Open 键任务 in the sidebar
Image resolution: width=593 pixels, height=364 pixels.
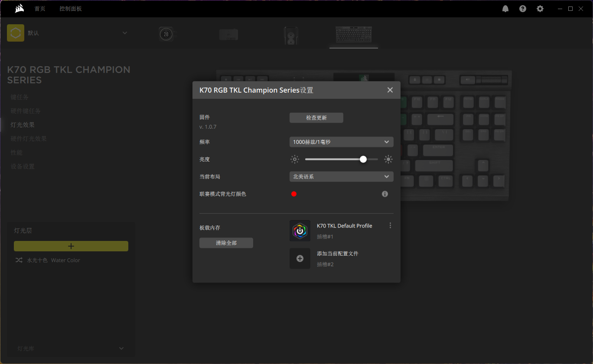tap(20, 97)
